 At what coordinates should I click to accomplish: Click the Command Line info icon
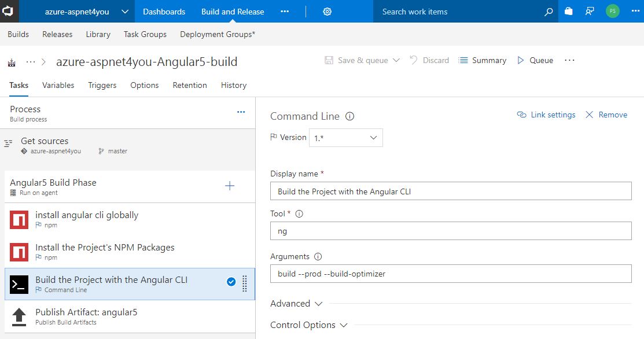click(x=349, y=116)
